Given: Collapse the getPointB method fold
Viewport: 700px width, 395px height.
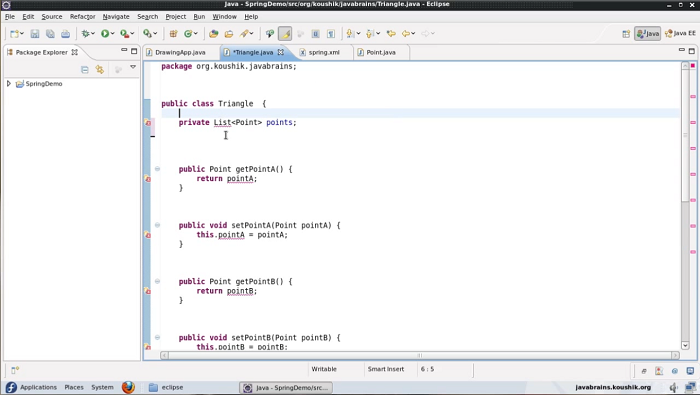Looking at the screenshot, I should click(157, 281).
